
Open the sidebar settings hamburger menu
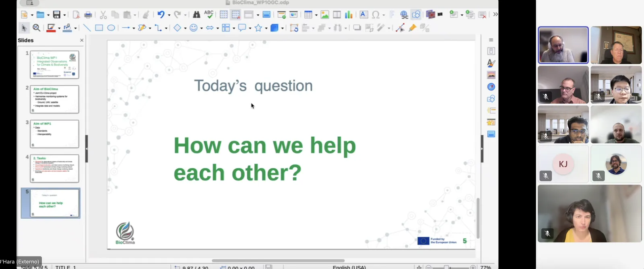click(491, 40)
